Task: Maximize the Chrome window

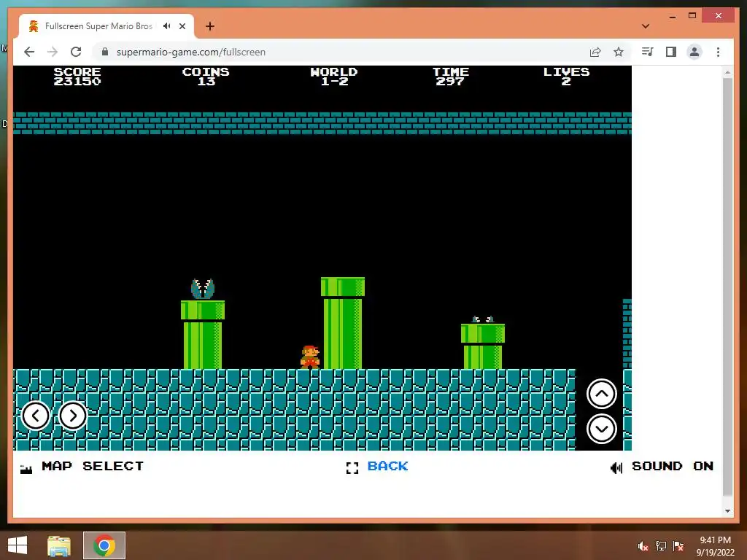Action: (692, 16)
